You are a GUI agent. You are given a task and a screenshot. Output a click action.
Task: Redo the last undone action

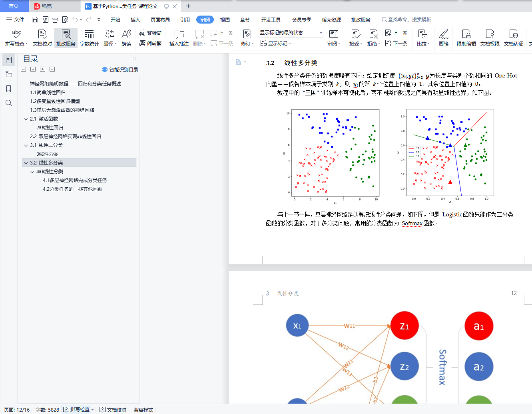(x=89, y=20)
